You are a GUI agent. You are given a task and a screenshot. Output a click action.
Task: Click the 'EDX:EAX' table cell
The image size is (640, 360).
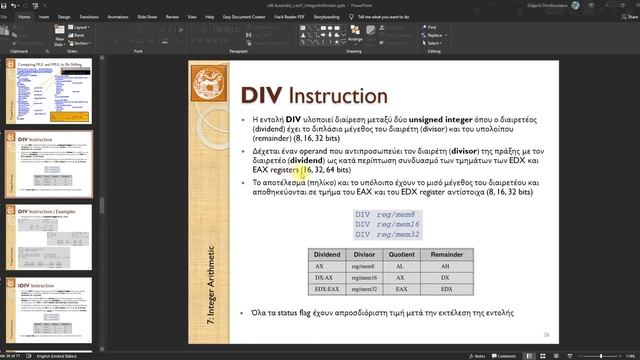pos(327,289)
